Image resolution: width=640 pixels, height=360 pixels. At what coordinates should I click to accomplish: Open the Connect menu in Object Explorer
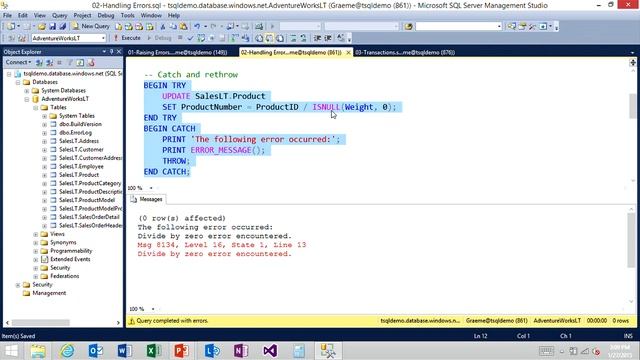18,62
